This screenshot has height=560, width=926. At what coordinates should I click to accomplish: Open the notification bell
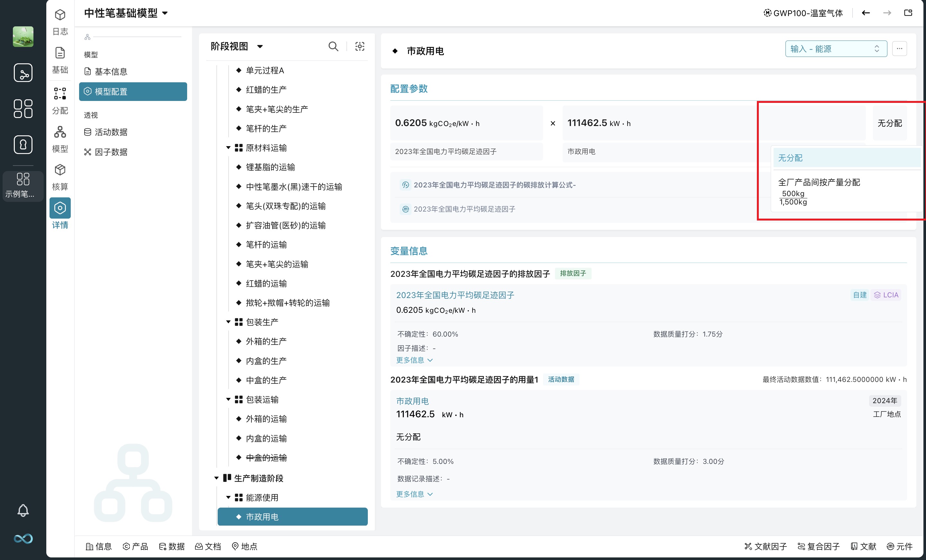point(23,510)
